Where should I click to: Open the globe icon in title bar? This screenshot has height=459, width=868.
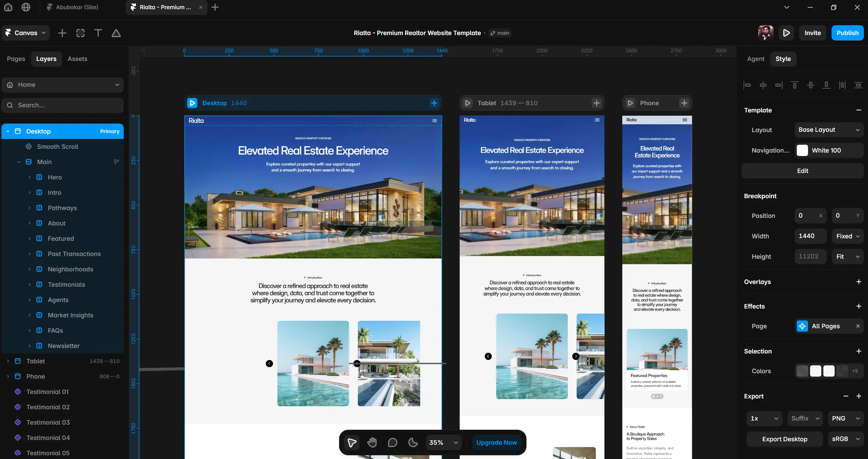point(26,7)
